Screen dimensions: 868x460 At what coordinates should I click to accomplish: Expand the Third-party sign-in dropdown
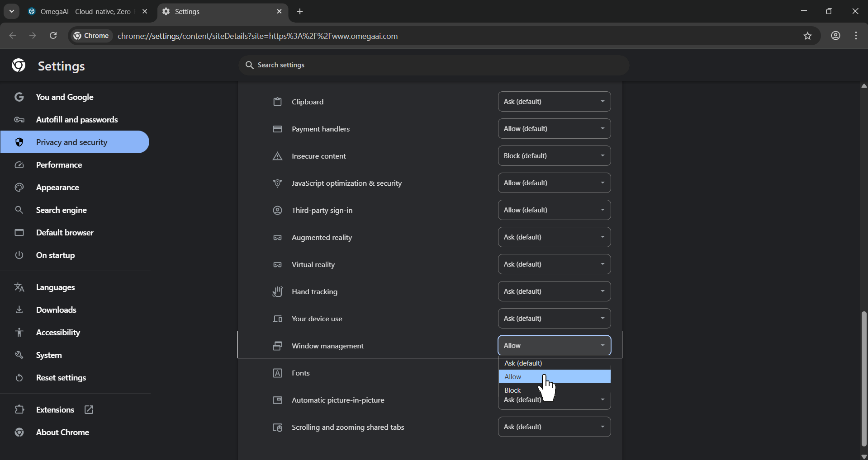[554, 210]
